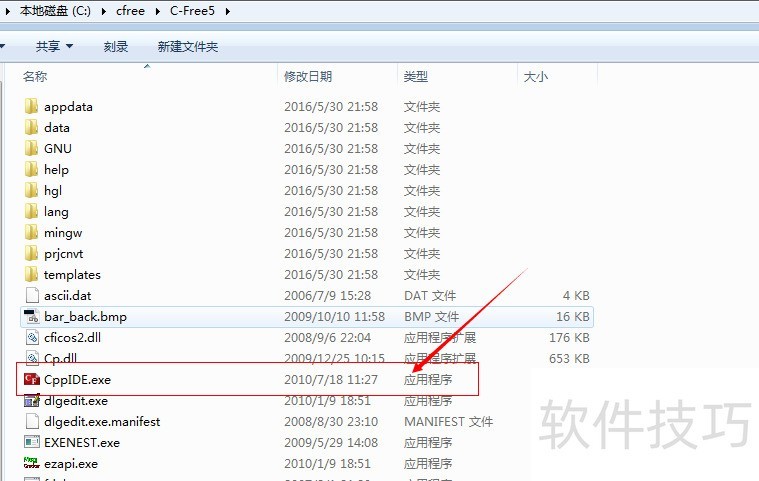The width and height of the screenshot is (759, 481).
Task: Click the 新建文件夹 button
Action: coord(188,46)
